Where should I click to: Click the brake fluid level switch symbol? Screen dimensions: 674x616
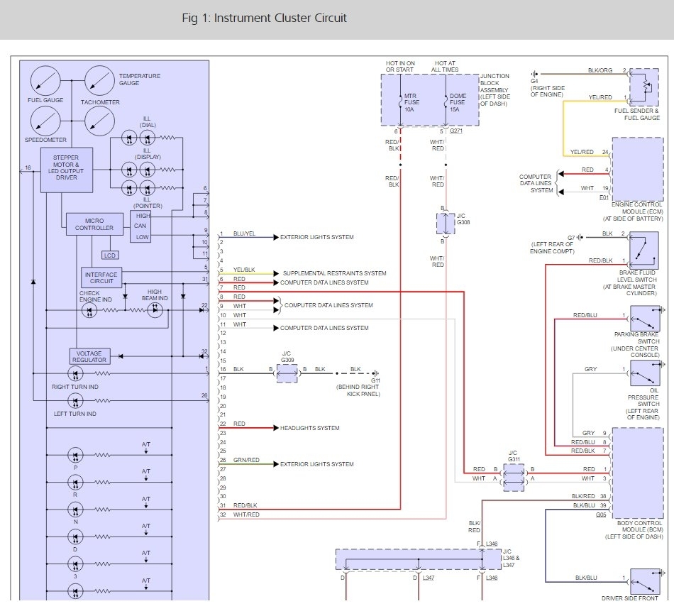tap(644, 251)
